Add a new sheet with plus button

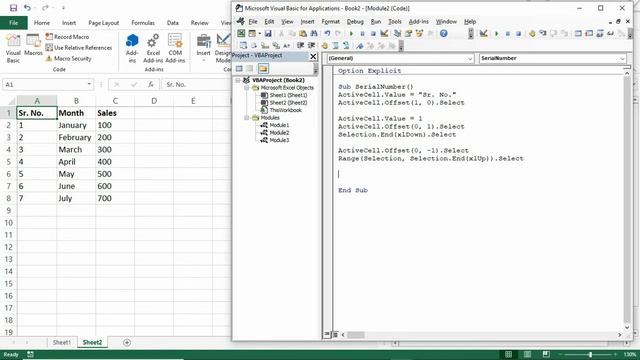click(x=127, y=342)
